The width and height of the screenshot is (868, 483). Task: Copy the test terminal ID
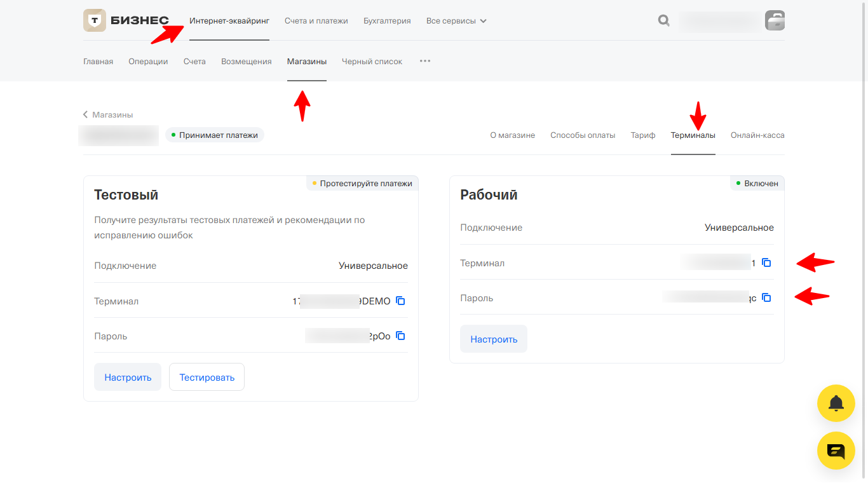pyautogui.click(x=400, y=301)
